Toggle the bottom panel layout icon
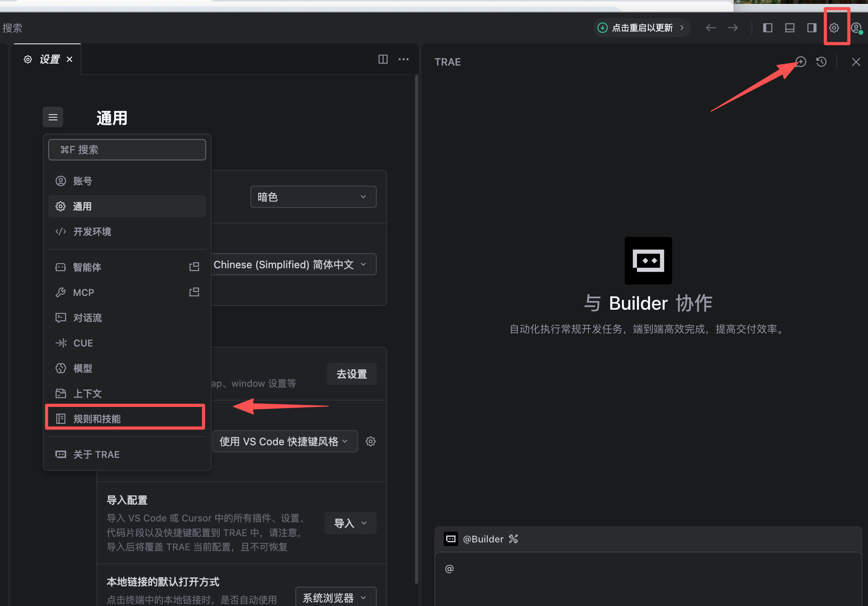This screenshot has height=606, width=868. click(789, 28)
